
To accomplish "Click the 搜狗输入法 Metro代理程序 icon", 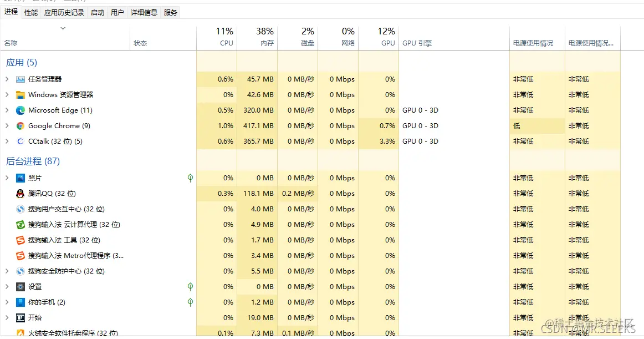I will pyautogui.click(x=20, y=256).
